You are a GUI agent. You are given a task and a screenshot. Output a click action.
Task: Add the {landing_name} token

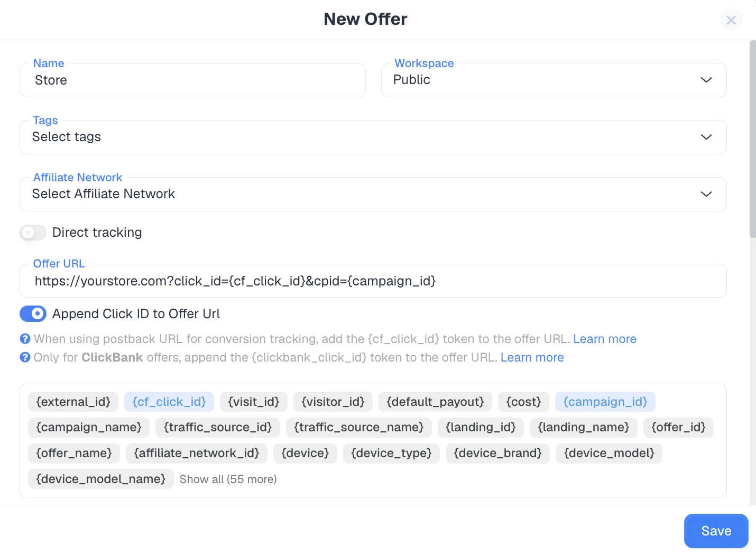tap(584, 427)
